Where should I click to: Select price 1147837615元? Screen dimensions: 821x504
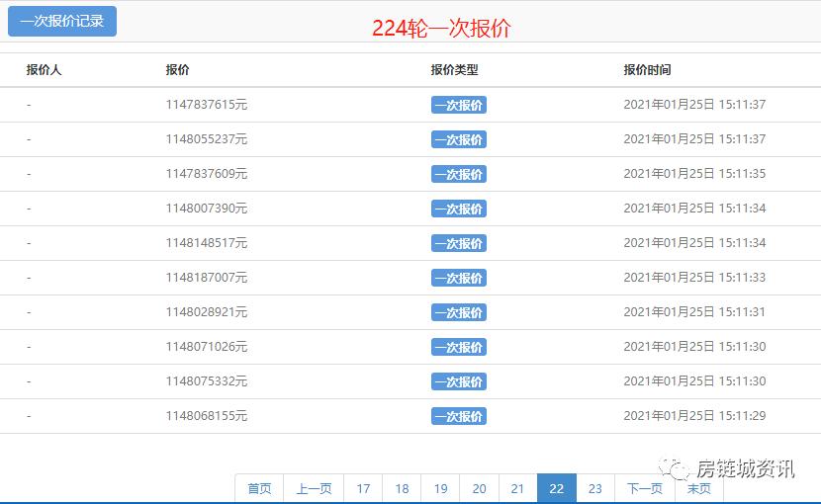207,105
